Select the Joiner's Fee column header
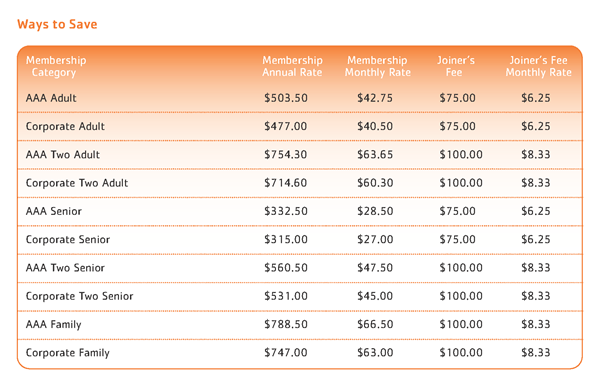The width and height of the screenshot is (600, 388). [455, 66]
